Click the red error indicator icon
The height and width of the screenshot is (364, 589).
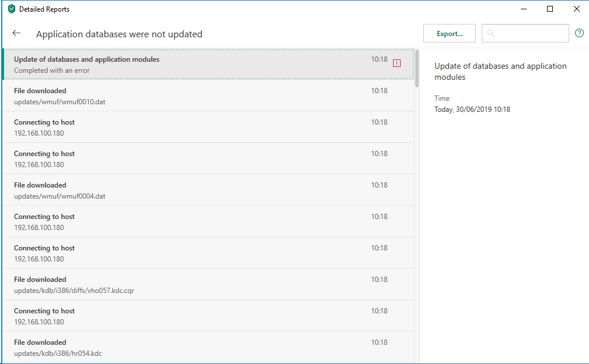tap(397, 63)
